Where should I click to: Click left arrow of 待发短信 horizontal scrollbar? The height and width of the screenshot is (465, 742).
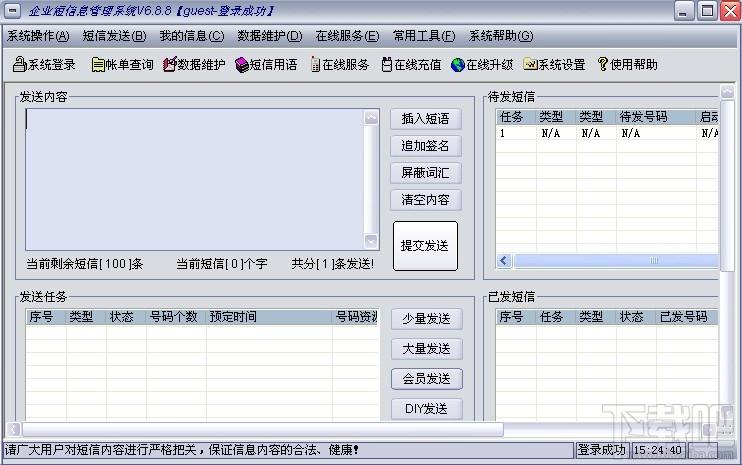pos(504,260)
